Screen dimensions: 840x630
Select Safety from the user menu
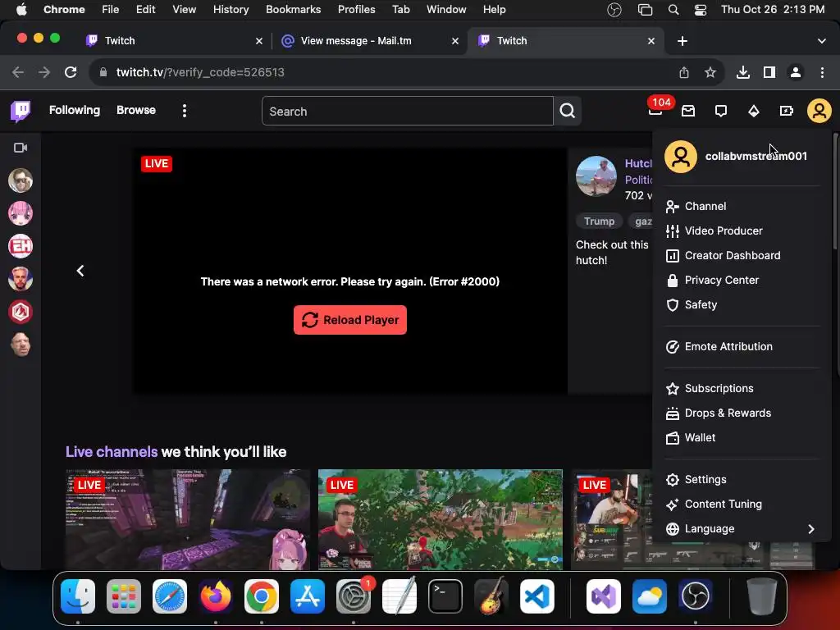(x=742, y=305)
